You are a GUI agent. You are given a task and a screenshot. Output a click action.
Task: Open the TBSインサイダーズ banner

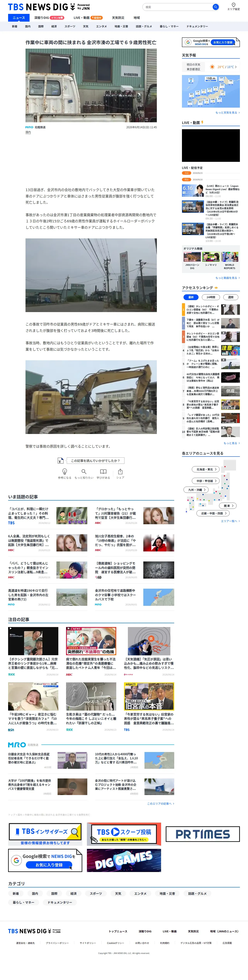[45, 834]
